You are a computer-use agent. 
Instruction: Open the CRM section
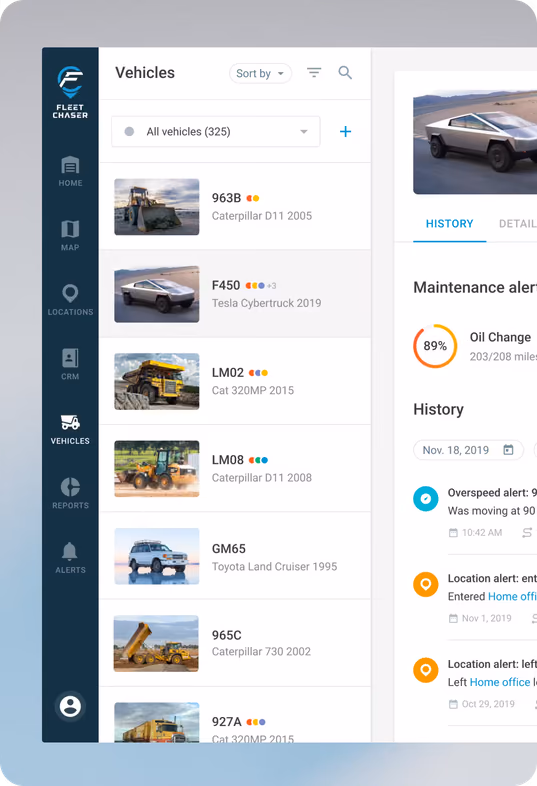pos(70,364)
